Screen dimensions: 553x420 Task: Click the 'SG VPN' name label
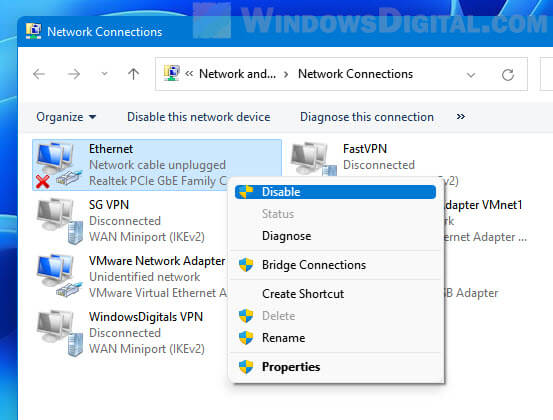(109, 205)
